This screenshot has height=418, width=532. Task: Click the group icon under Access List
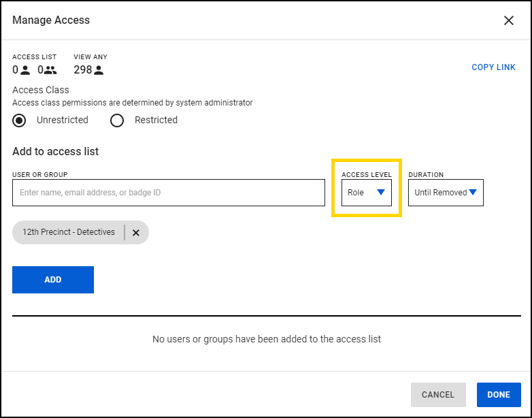point(50,70)
